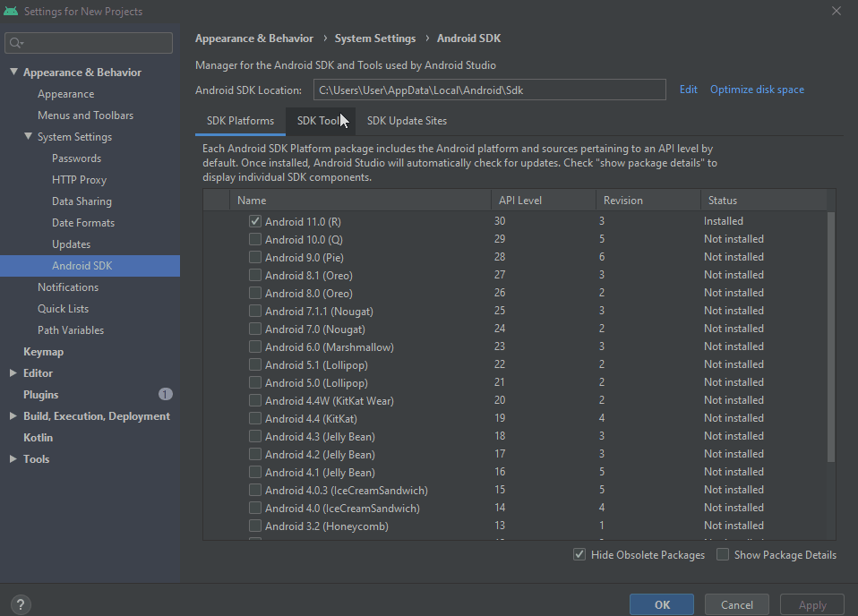Check Android 3.2 (Honeycomb) checkbox
This screenshot has width=858, height=616.
click(x=255, y=526)
